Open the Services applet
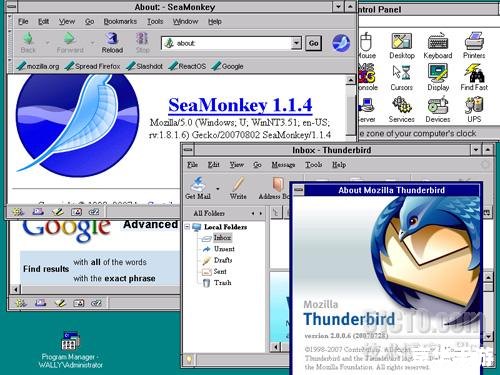This screenshot has height=375, width=500. [402, 109]
